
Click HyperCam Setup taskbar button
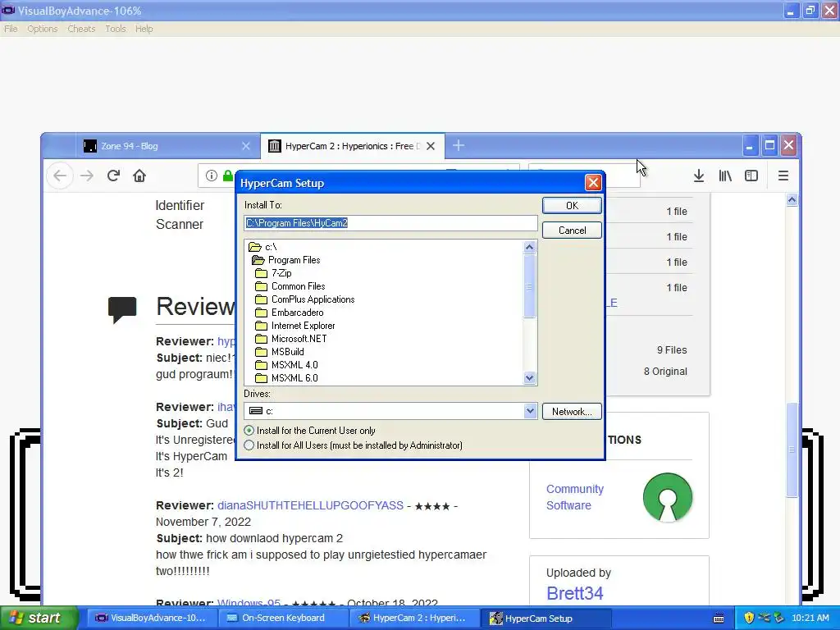545,619
